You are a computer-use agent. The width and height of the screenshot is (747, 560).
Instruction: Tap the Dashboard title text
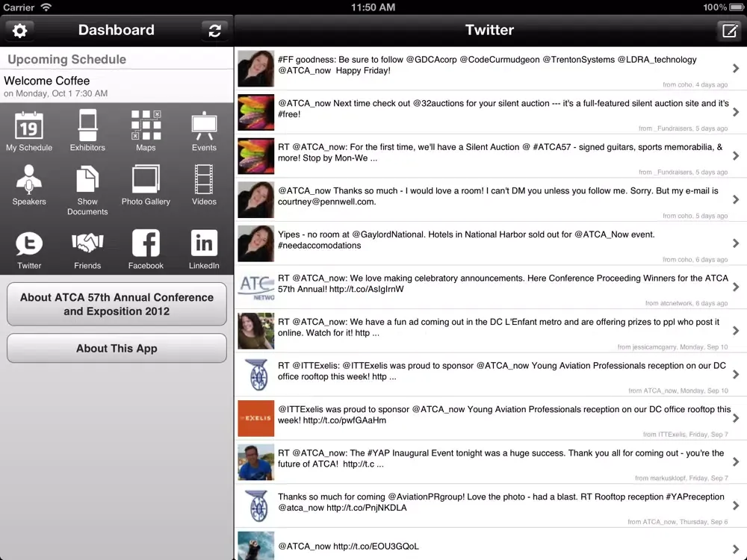pos(117,30)
